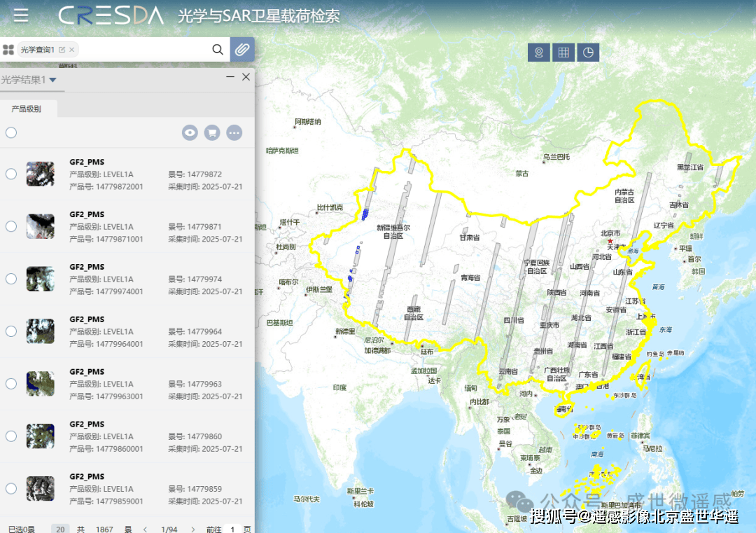Click the paperclip attachment button
Screen dimensions: 756x533
(x=242, y=50)
